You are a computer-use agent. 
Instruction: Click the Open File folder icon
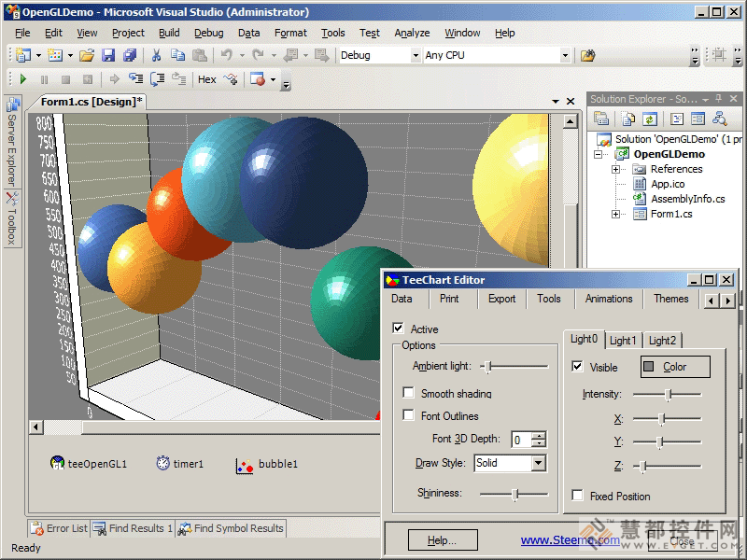pos(87,55)
